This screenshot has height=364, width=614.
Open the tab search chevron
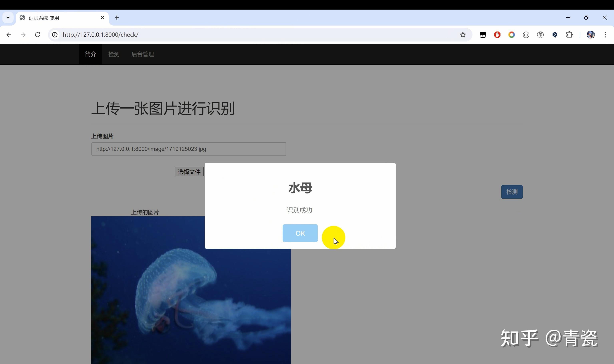pos(8,17)
